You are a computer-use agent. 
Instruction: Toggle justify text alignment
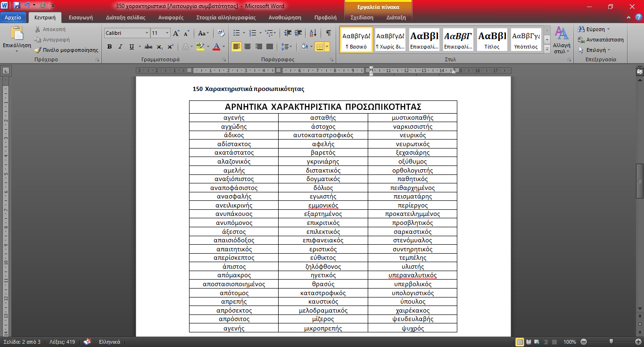click(270, 47)
